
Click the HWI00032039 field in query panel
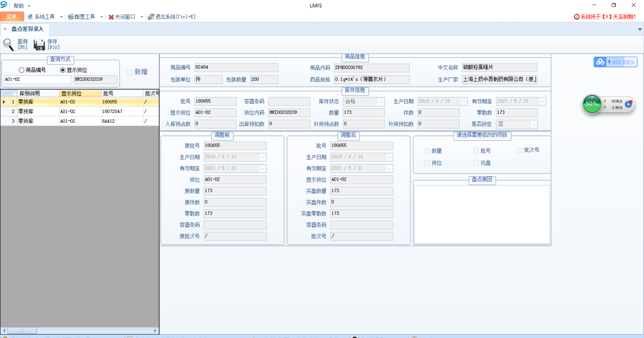[x=96, y=79]
